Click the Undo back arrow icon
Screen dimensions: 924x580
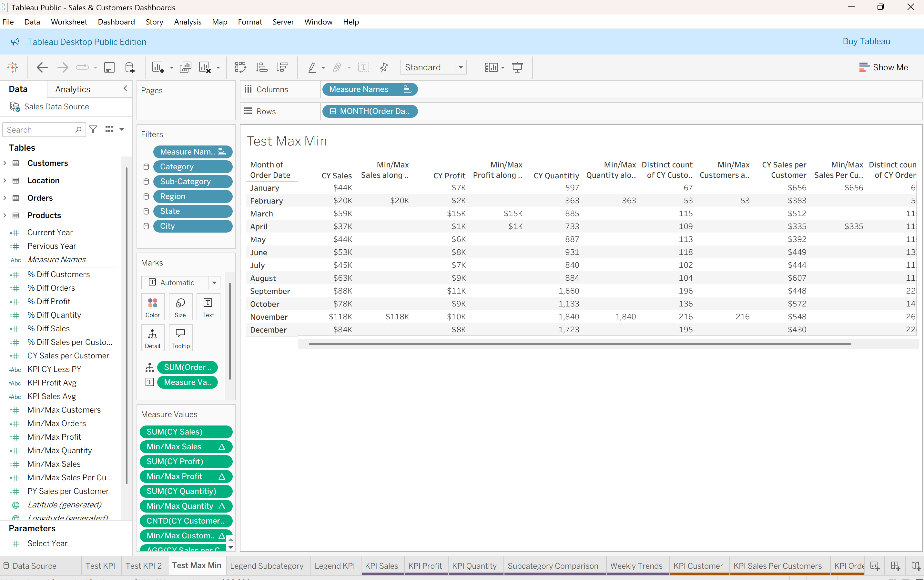42,67
